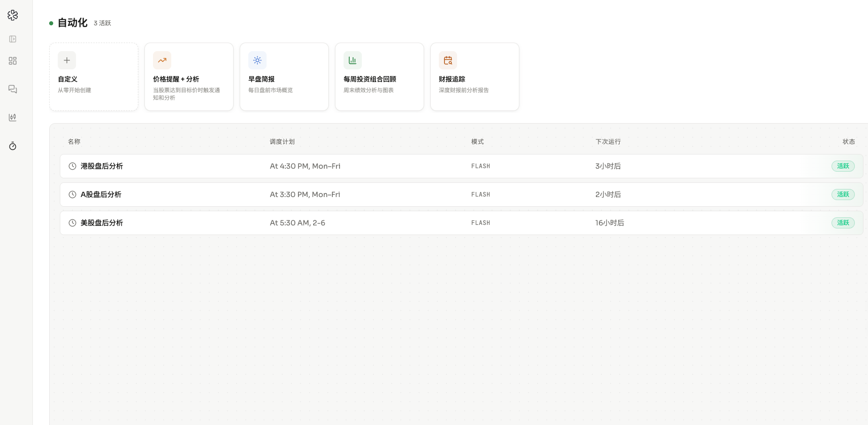This screenshot has width=868, height=425.
Task: Click the app logo icon in sidebar
Action: click(x=13, y=15)
